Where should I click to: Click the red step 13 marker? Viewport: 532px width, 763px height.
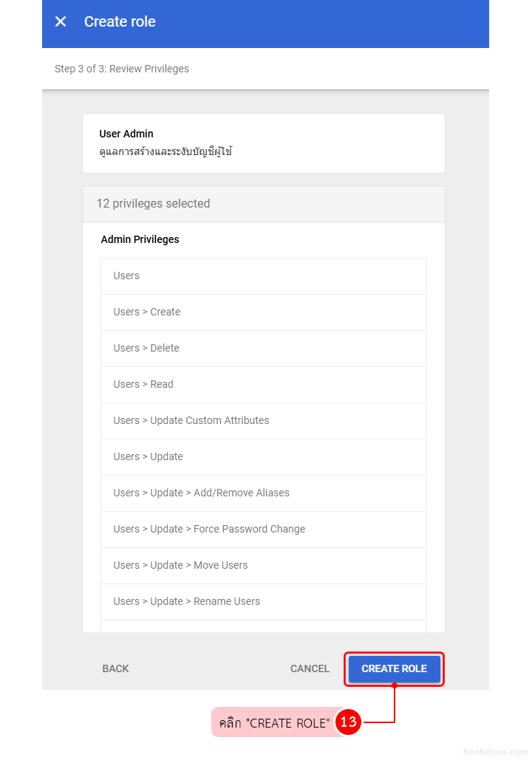348,722
